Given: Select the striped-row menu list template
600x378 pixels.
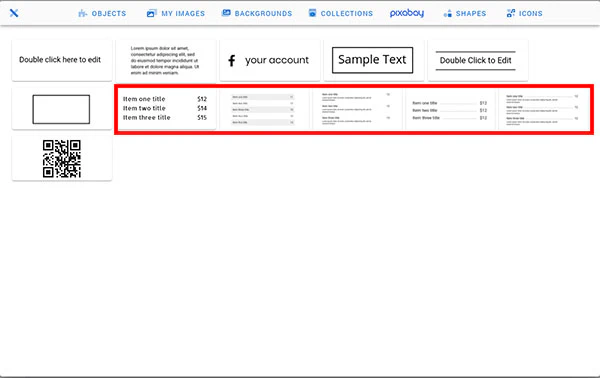Looking at the screenshot, I should (263, 109).
